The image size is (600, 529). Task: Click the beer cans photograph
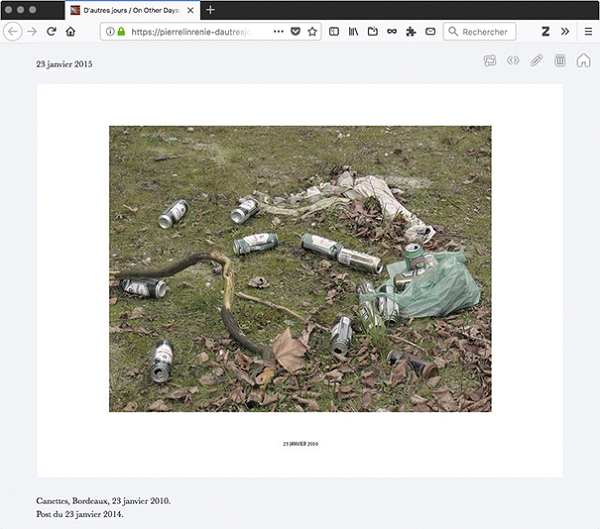click(300, 268)
